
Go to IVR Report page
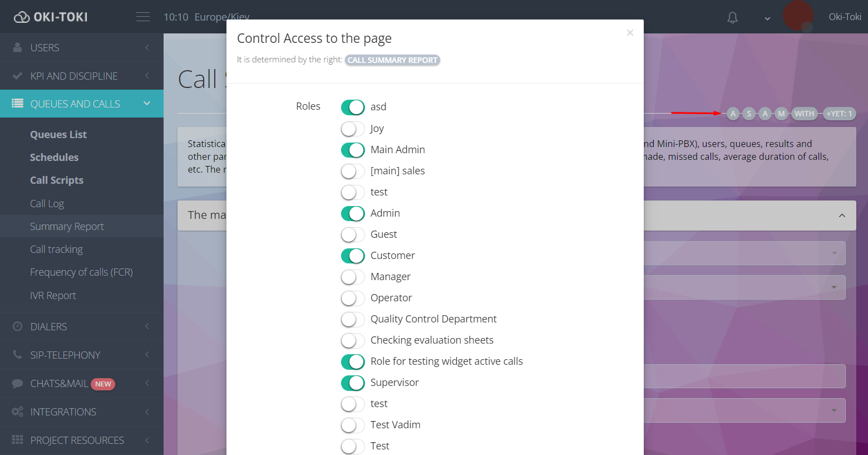pyautogui.click(x=53, y=296)
